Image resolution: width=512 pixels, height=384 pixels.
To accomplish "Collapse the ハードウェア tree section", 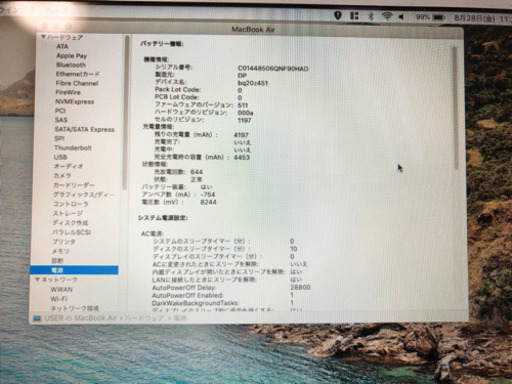I will click(x=43, y=37).
